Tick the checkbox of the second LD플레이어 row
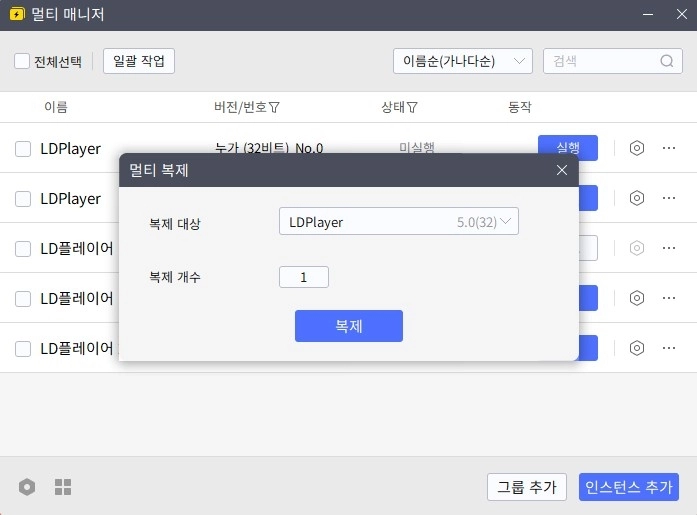The height and width of the screenshot is (515, 697). click(x=23, y=299)
